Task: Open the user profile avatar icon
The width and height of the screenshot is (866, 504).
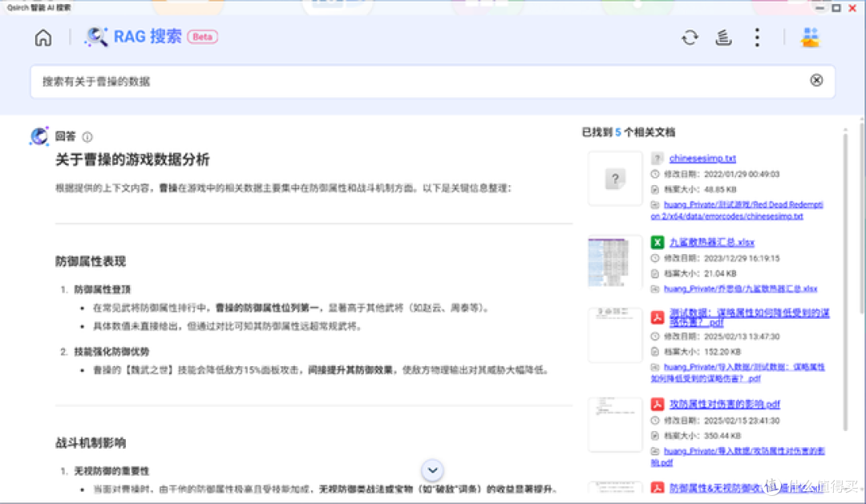Action: pyautogui.click(x=810, y=38)
